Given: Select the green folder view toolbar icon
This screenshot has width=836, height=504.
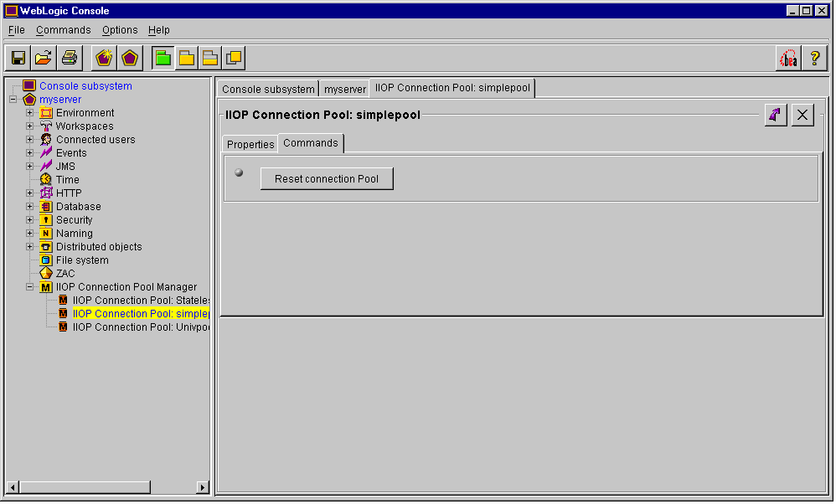Looking at the screenshot, I should (163, 58).
